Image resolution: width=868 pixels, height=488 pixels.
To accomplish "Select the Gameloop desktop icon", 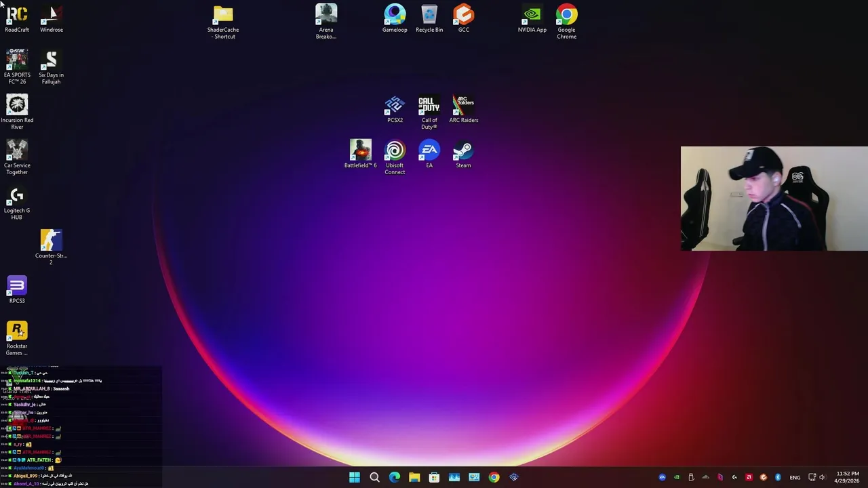I will coord(395,19).
